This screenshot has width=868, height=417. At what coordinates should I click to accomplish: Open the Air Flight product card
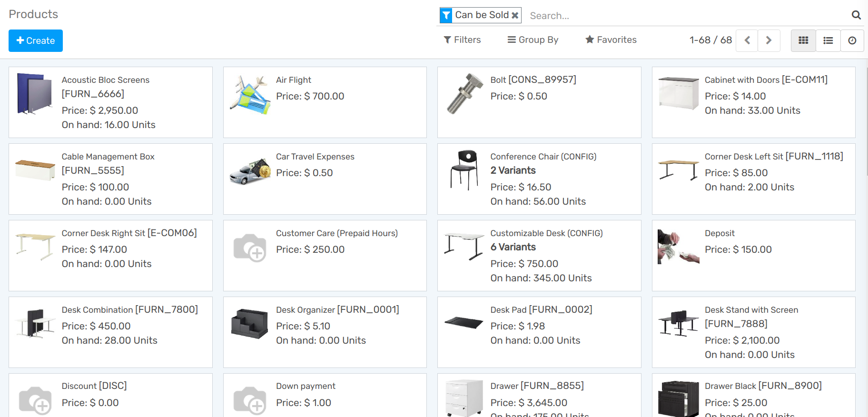(x=293, y=80)
